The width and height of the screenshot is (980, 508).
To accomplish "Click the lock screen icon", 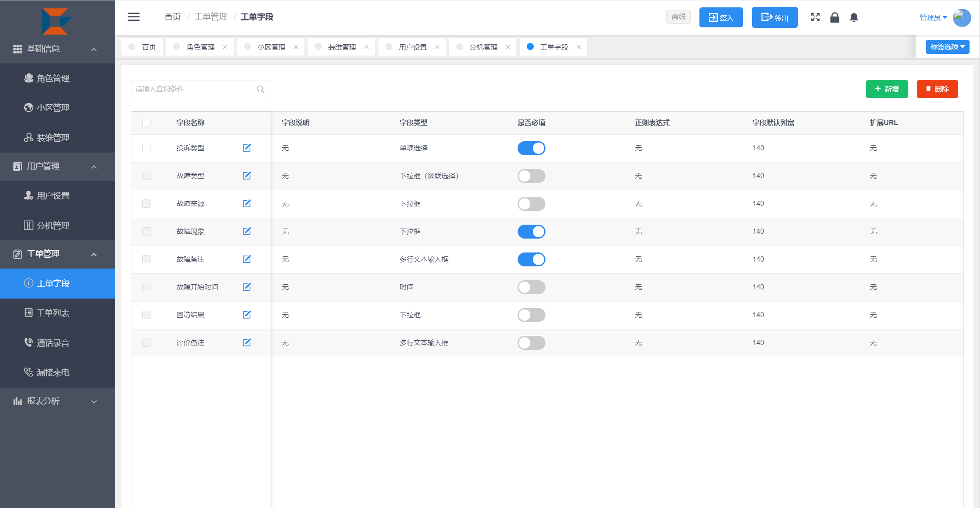I will tap(834, 17).
